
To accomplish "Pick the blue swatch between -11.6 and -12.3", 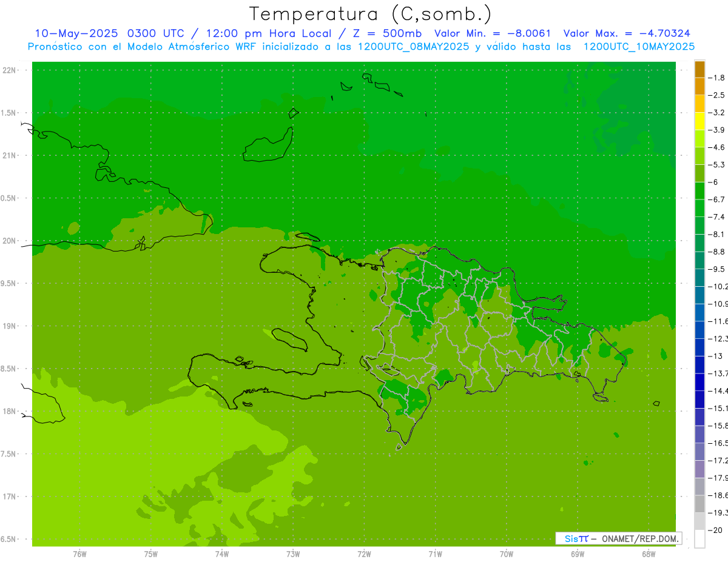I will tap(699, 330).
